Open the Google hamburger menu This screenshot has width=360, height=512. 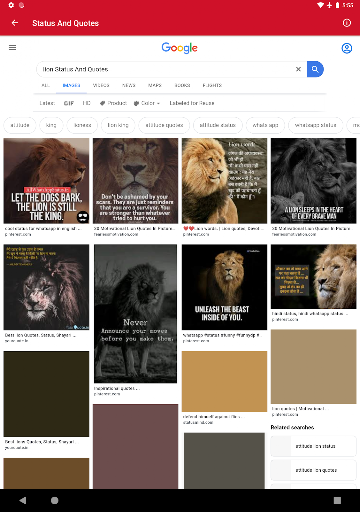(12, 48)
